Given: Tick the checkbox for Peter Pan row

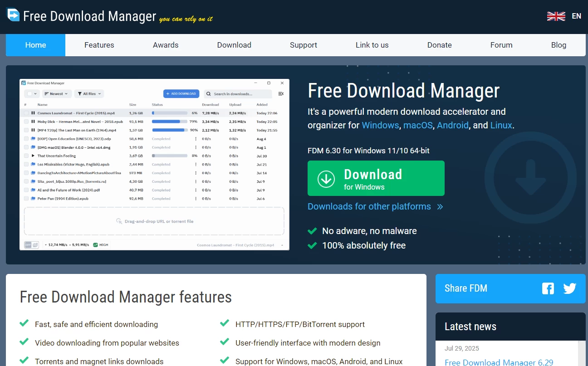Looking at the screenshot, I should [x=26, y=199].
